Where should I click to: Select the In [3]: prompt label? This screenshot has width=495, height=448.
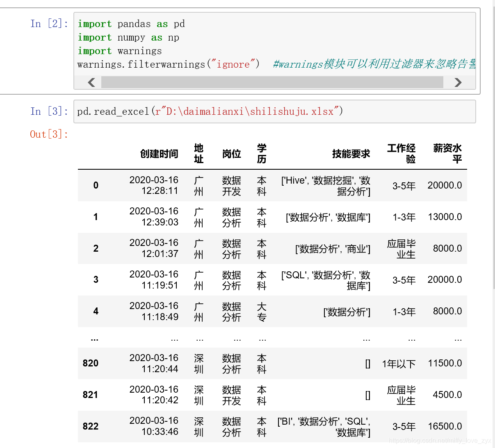[49, 111]
